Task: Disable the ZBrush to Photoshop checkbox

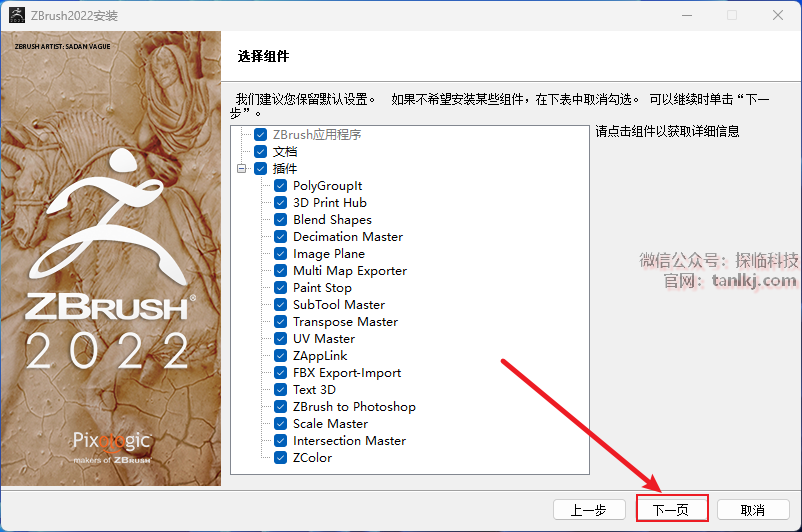Action: (x=280, y=406)
